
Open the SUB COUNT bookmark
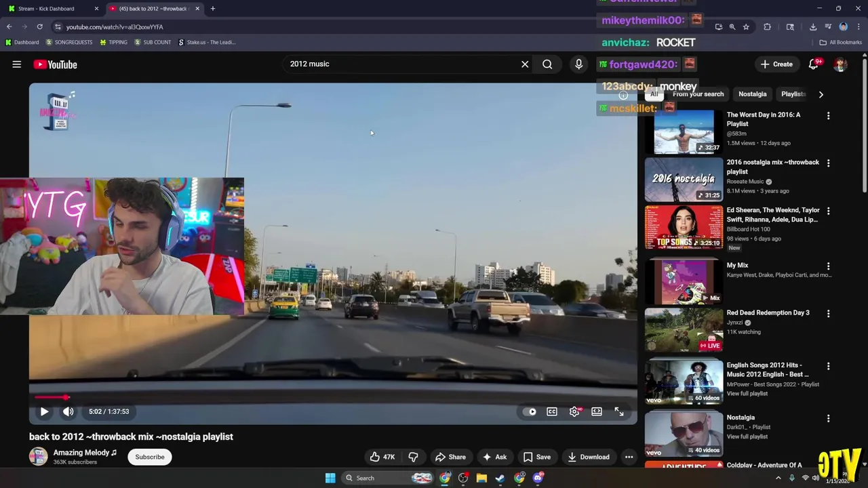click(x=153, y=42)
